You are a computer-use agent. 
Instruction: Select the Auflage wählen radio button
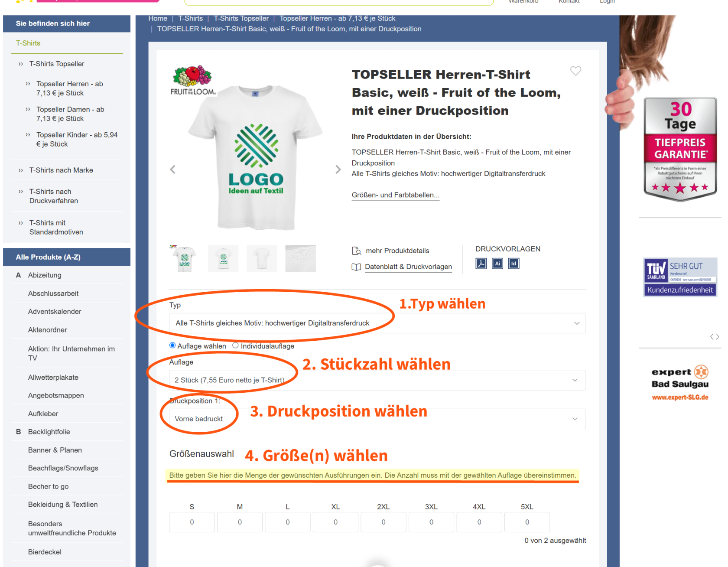click(x=172, y=345)
